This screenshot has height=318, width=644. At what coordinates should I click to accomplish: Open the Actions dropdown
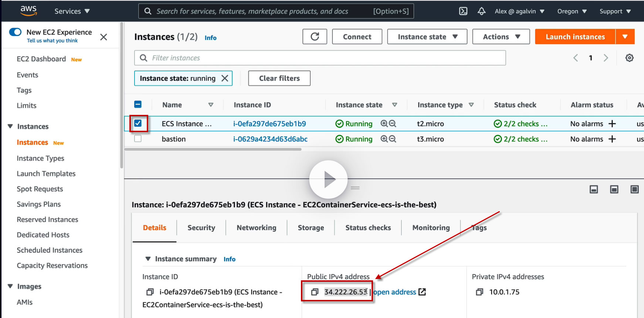[501, 37]
